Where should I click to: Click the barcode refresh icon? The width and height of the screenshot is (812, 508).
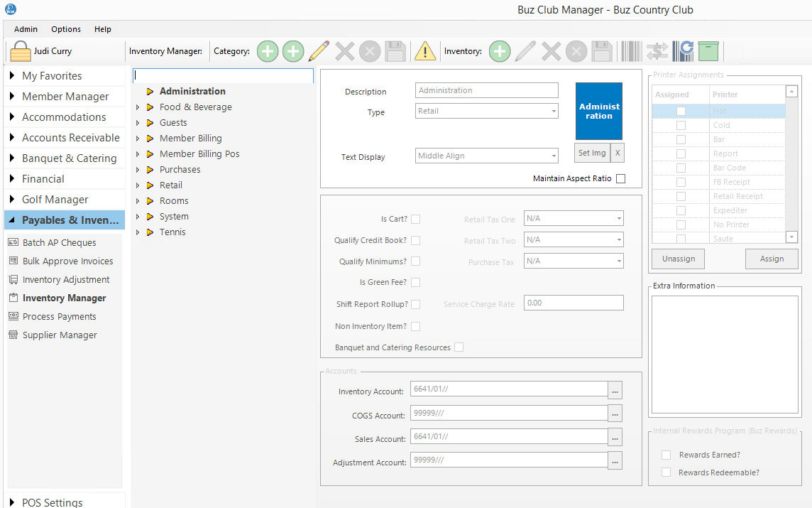tap(683, 51)
